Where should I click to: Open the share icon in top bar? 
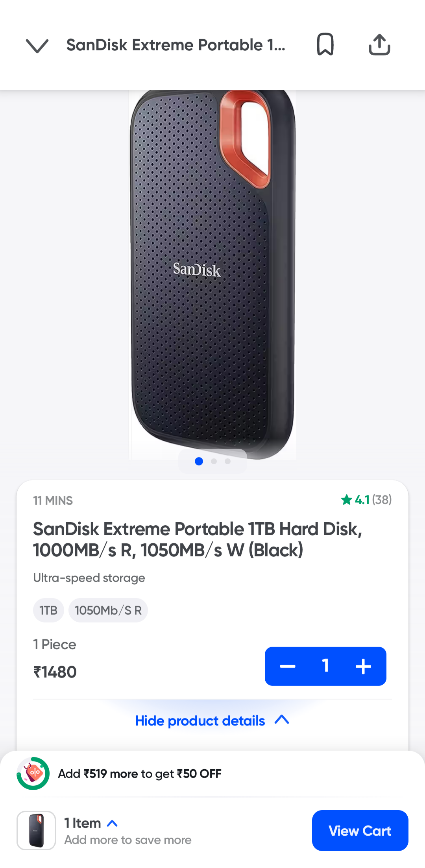pos(379,44)
